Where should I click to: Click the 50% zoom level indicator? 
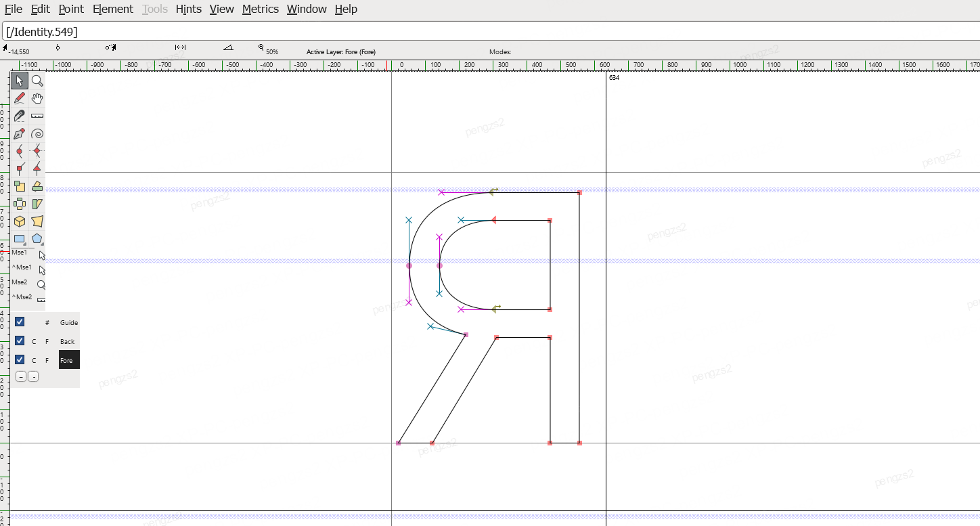coord(272,52)
